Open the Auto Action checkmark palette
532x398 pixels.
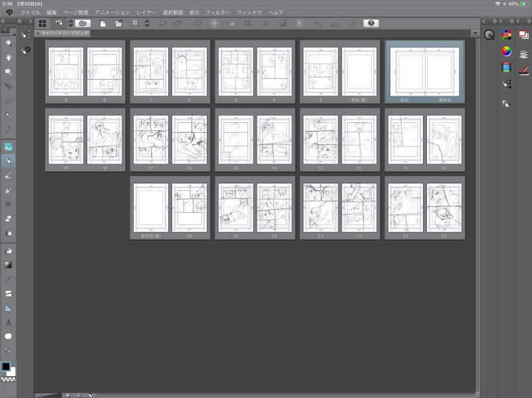pos(523,70)
